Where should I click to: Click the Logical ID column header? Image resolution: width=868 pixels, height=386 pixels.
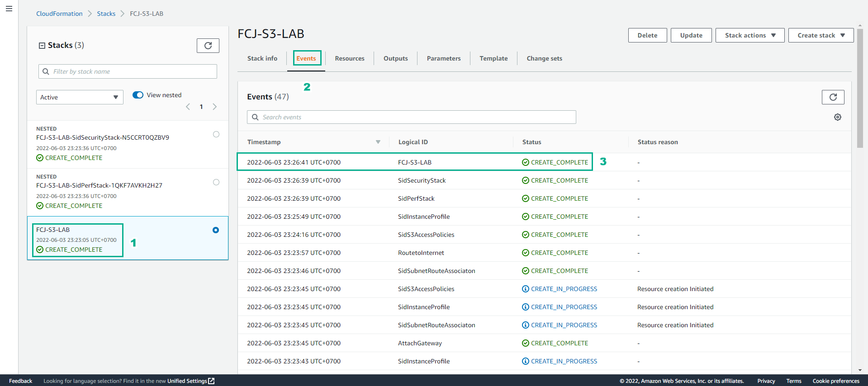coord(413,142)
